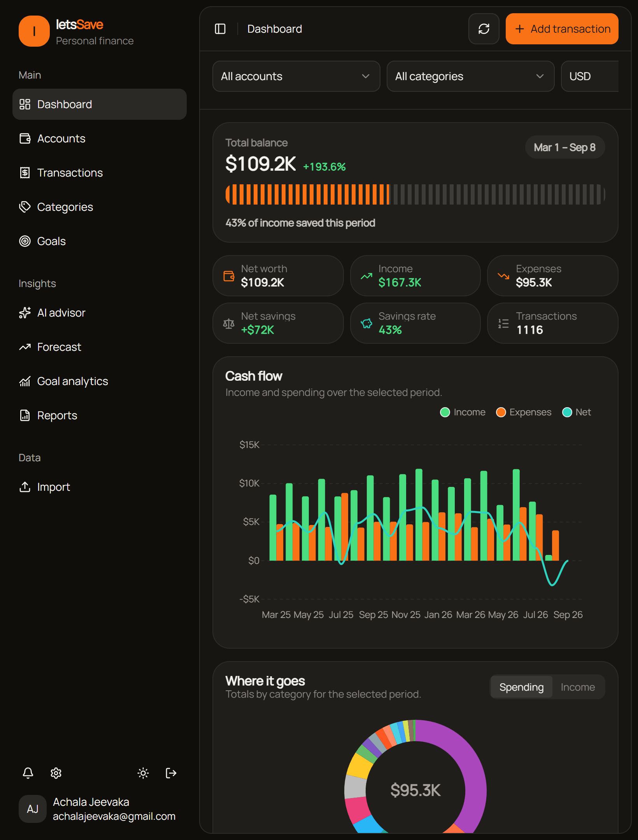Click the AJ user avatar
This screenshot has height=840, width=638.
[33, 809]
